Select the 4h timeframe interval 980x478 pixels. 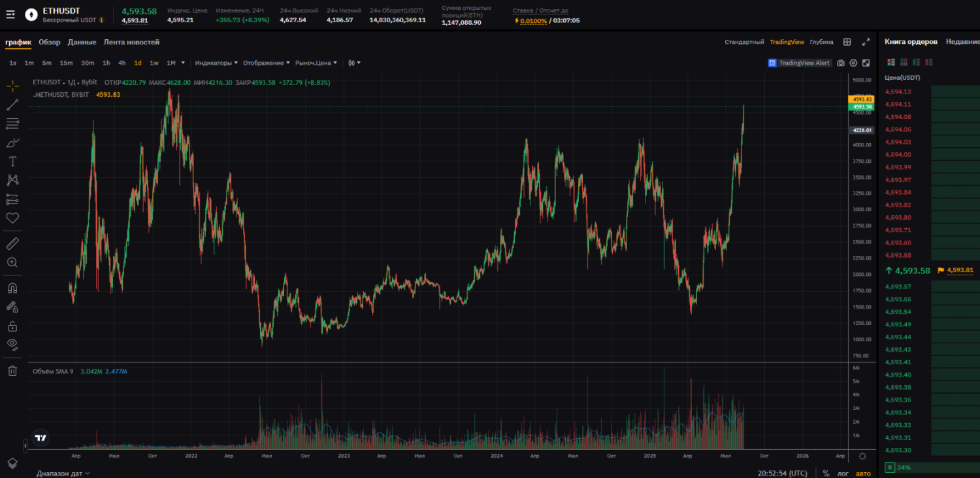pos(122,63)
